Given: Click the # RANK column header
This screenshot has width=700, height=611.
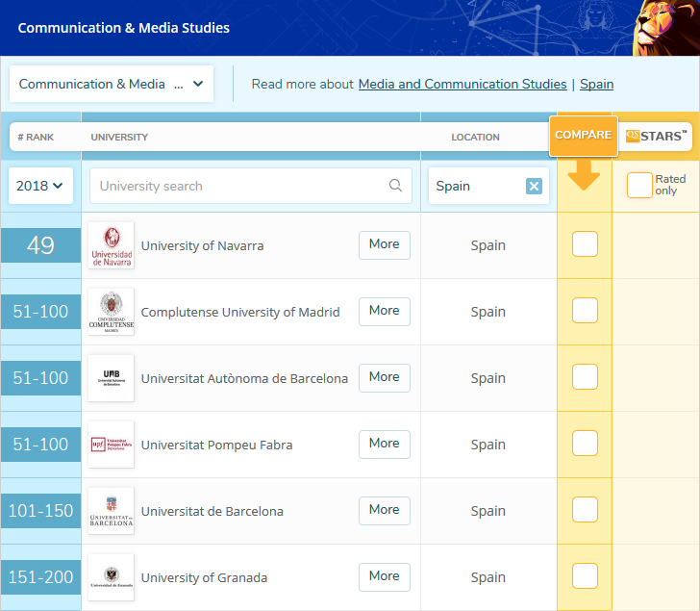Looking at the screenshot, I should coord(36,138).
